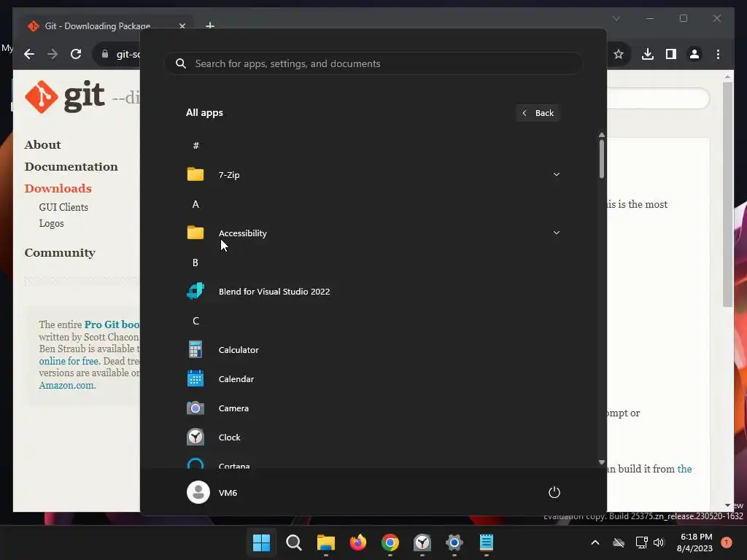Focus the Start menu search field
Image resolution: width=747 pixels, height=560 pixels.
(x=373, y=63)
